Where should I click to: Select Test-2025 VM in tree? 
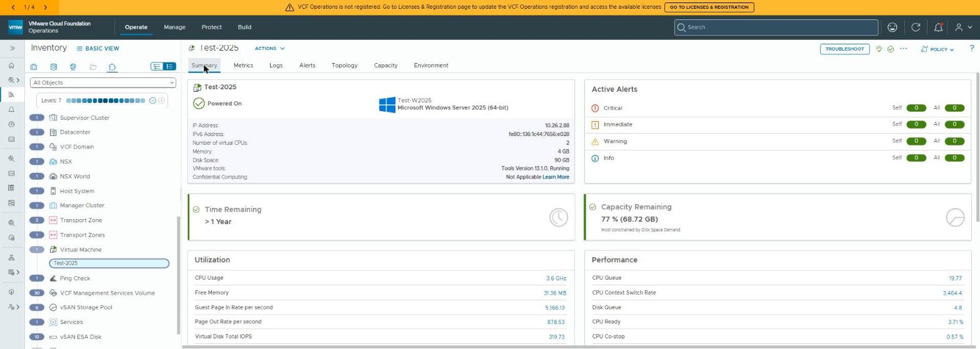pos(109,263)
